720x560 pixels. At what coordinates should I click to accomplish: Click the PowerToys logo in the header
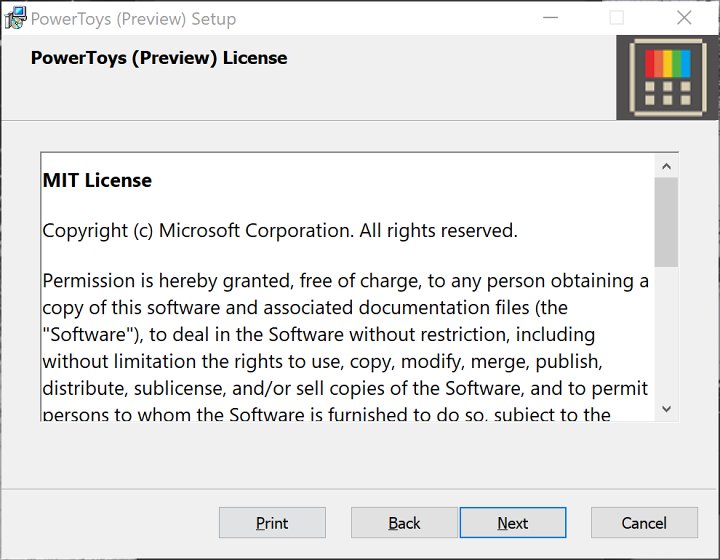click(x=667, y=78)
